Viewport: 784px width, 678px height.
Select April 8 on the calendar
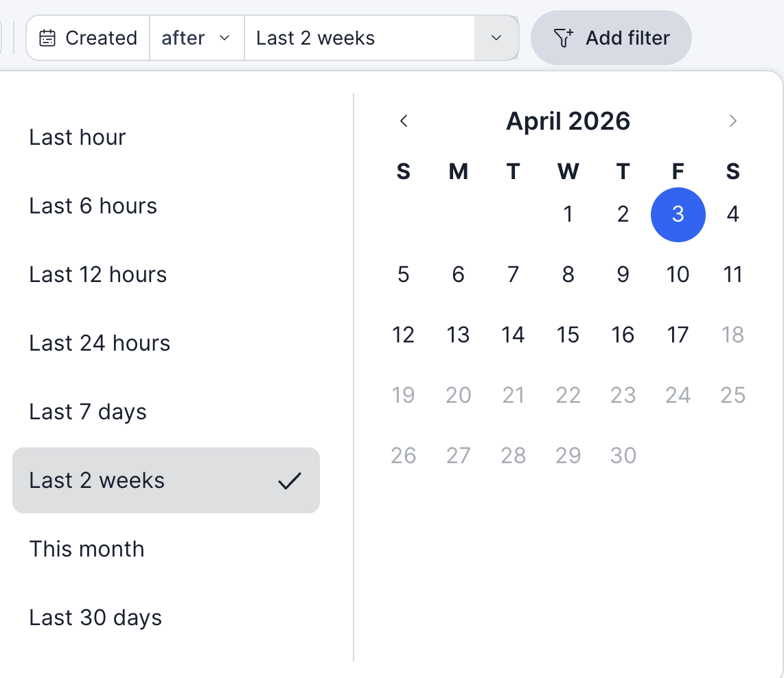coord(568,274)
